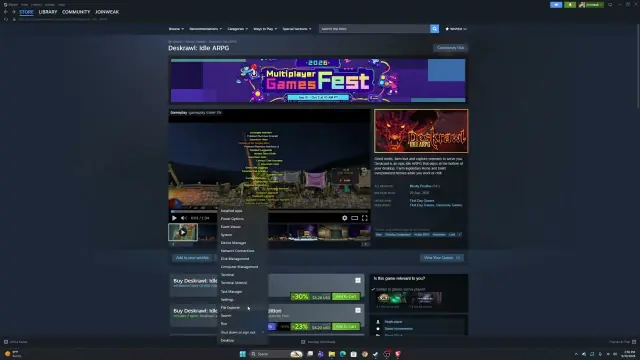Open the Manage Downloads icon
Viewport: 640px width, 360px height.
point(303,342)
